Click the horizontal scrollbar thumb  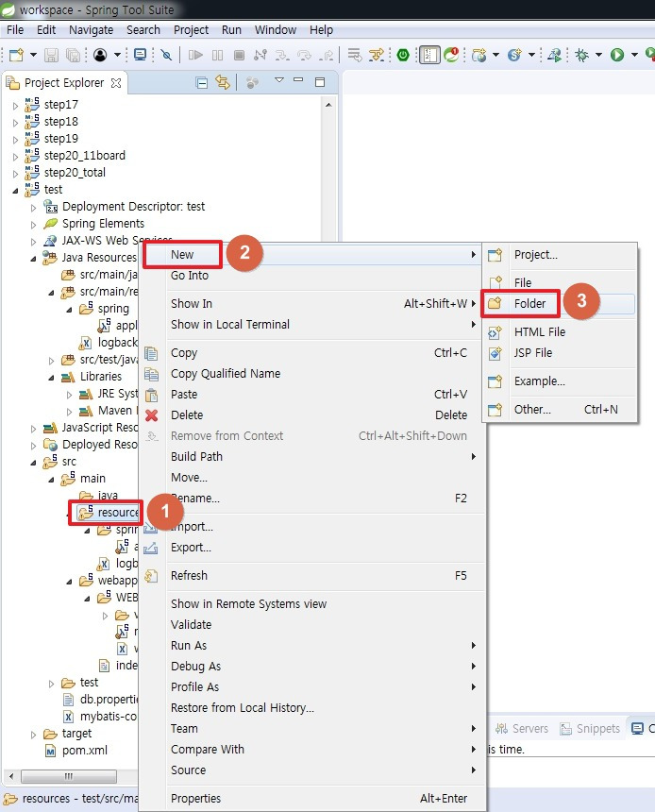coord(68,776)
